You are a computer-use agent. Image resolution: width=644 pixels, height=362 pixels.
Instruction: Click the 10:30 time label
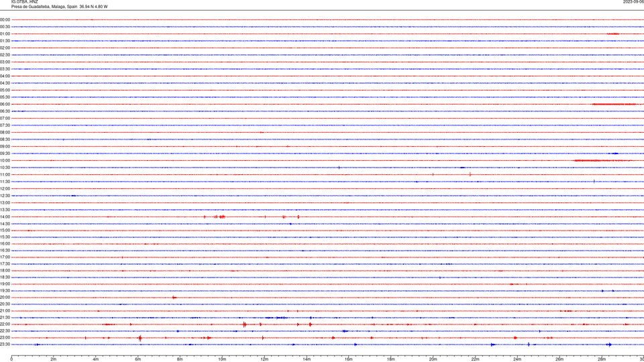pos(5,168)
